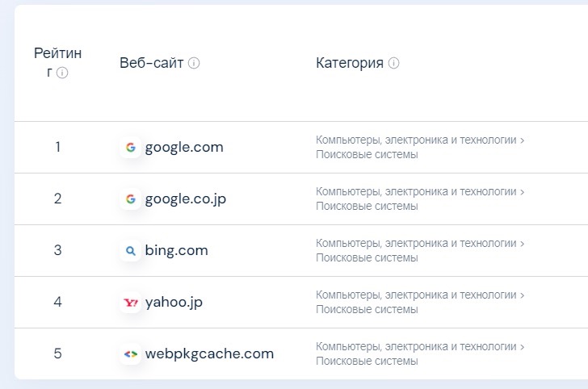Click the Bing magnifier favicon
The width and height of the screenshot is (588, 389).
pos(131,251)
